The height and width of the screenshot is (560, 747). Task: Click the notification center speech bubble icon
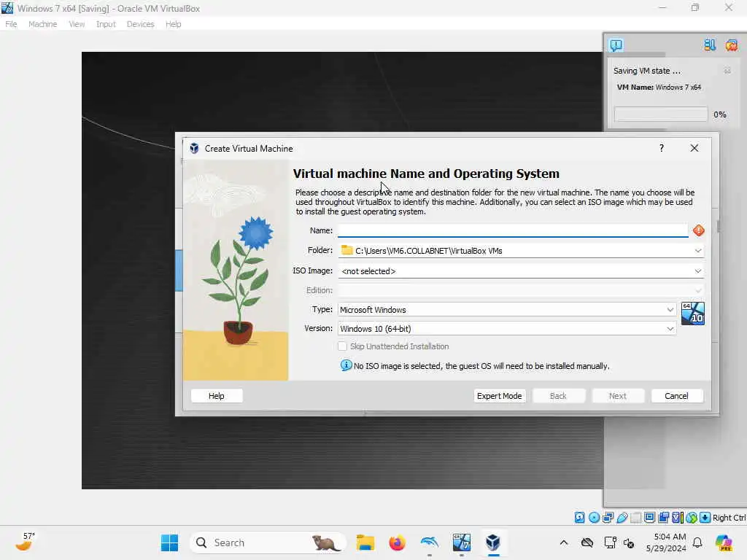(616, 45)
